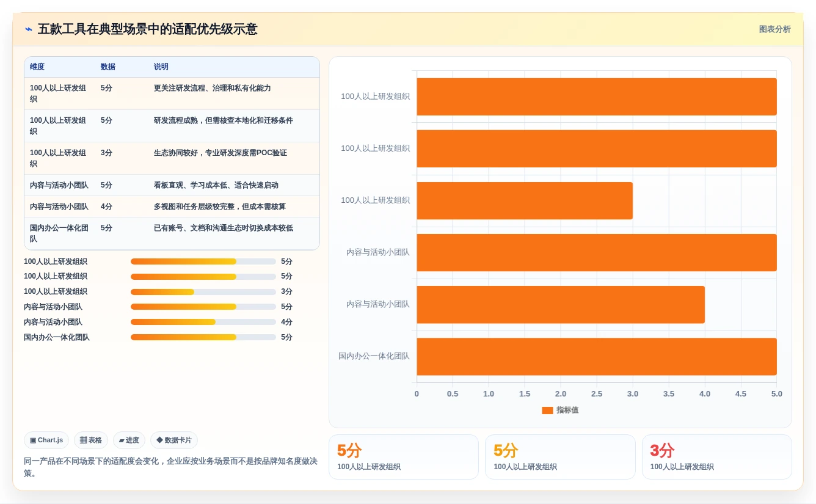
Task: Click the 0.5 tick on the x-axis
Action: pyautogui.click(x=453, y=394)
